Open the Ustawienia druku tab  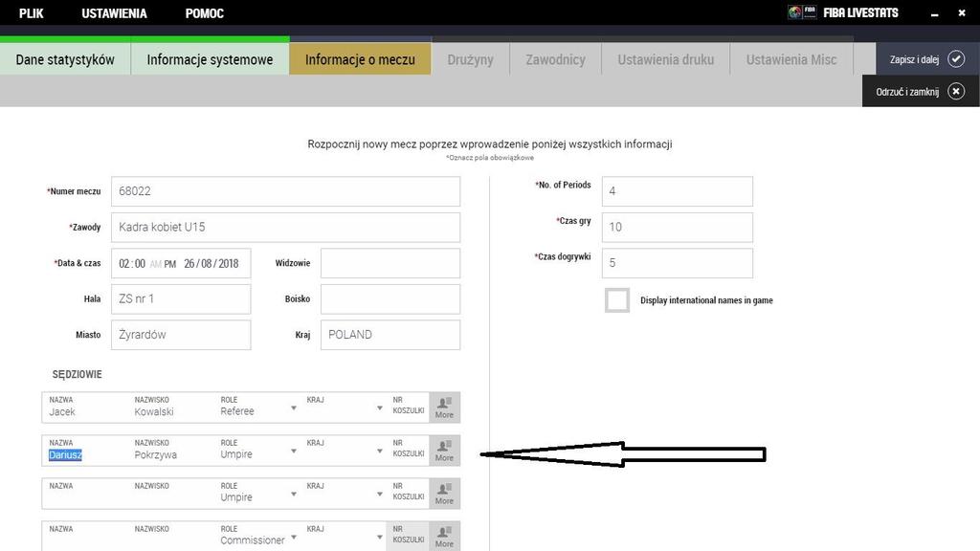pyautogui.click(x=666, y=59)
